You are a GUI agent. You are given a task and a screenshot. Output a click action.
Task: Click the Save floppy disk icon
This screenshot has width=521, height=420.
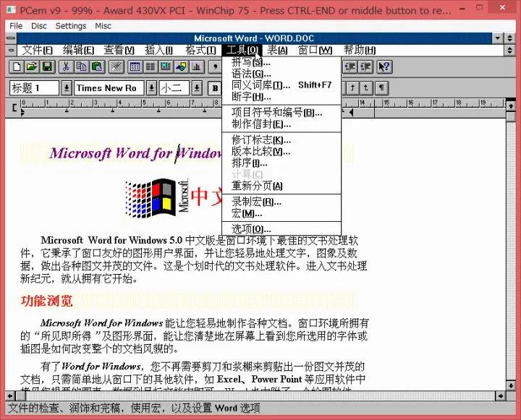(x=48, y=67)
